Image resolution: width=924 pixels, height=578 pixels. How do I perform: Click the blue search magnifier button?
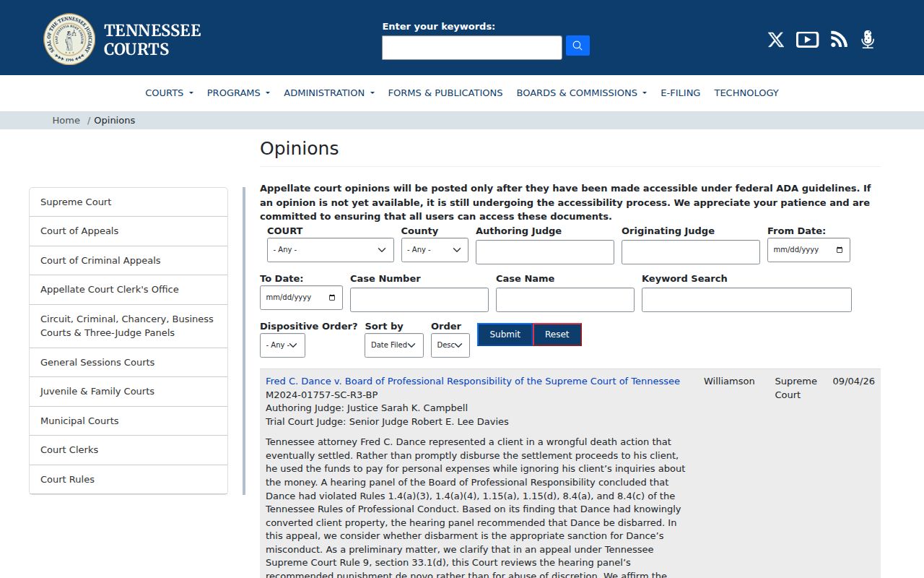click(577, 46)
